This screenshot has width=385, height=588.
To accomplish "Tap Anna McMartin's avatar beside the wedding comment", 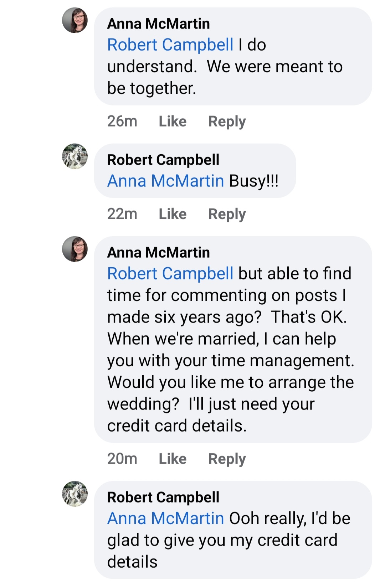I will click(x=75, y=249).
